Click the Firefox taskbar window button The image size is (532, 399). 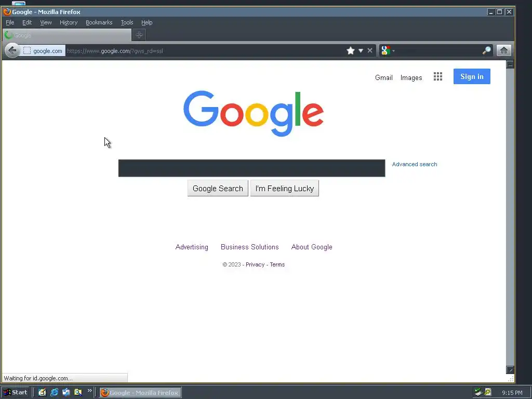tap(140, 392)
